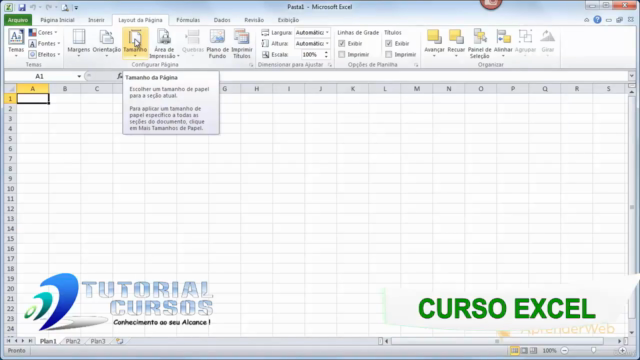Screen dimensions: 640x360
Task: Open the Fontes theme fonts dropdown
Action: pos(44,43)
